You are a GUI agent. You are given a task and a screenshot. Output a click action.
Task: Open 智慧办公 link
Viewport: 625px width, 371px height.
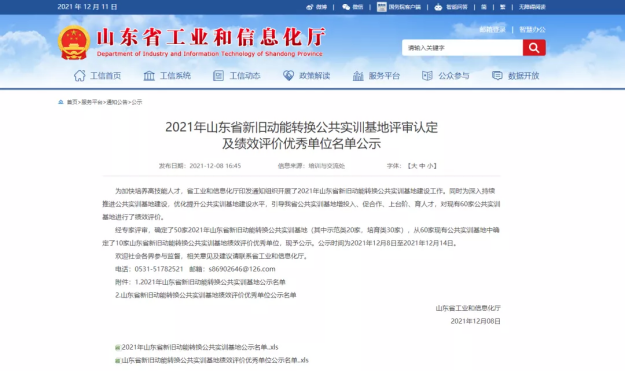point(532,29)
